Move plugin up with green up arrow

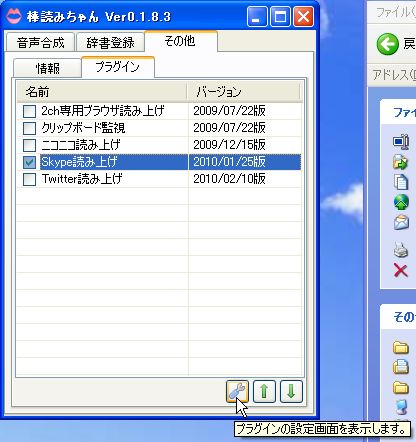(264, 391)
